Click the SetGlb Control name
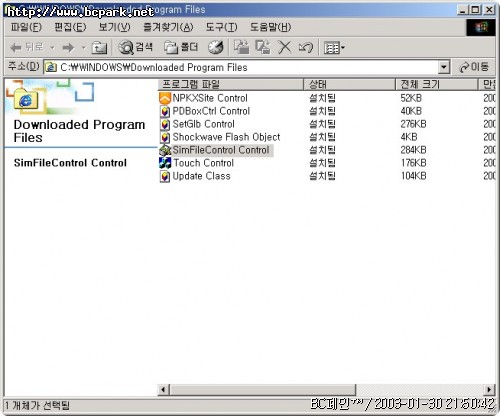Image resolution: width=500 pixels, height=416 pixels. pyautogui.click(x=203, y=124)
